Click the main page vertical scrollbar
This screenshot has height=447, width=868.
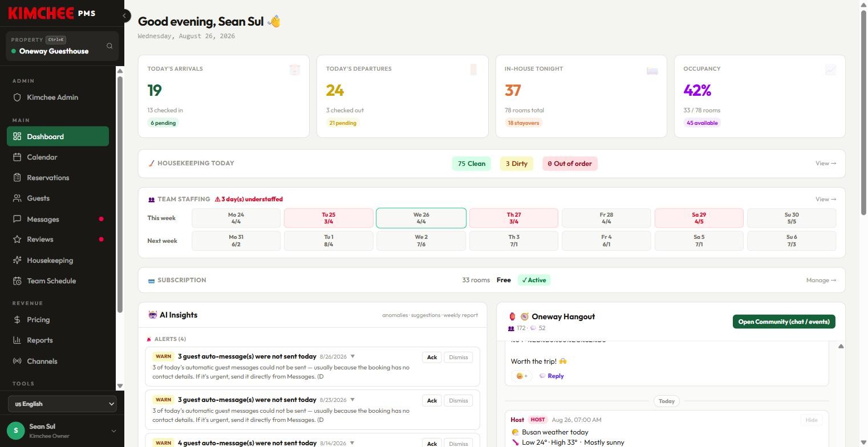coord(864,111)
